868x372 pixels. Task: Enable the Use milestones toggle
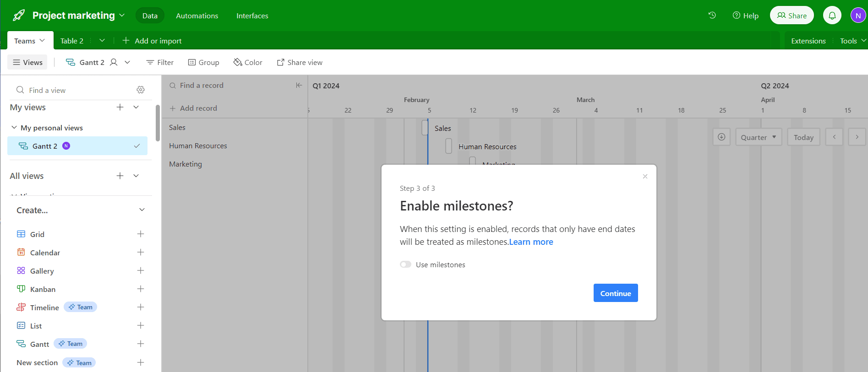pos(405,264)
